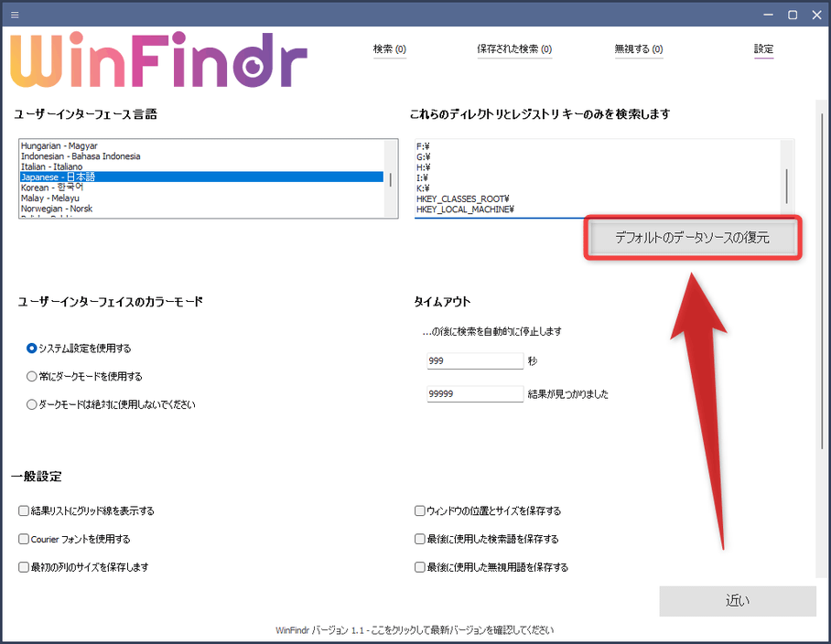Click the language list scrollbar

pyautogui.click(x=391, y=178)
